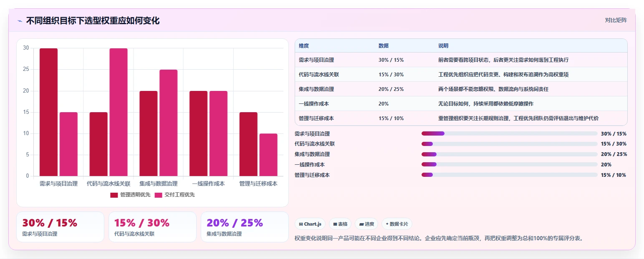Click the 20% table data cell
The image size is (644, 259).
384,104
